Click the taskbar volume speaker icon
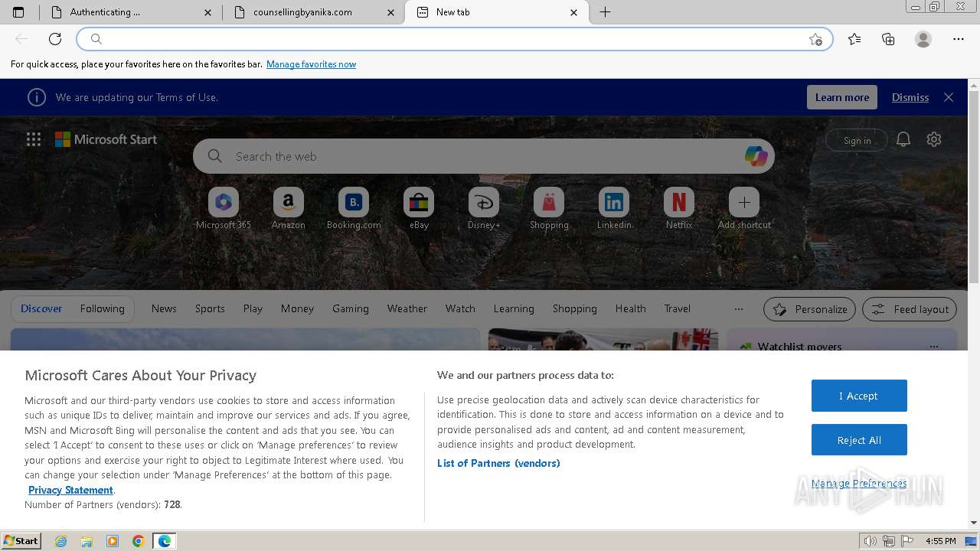980x551 pixels. (871, 541)
